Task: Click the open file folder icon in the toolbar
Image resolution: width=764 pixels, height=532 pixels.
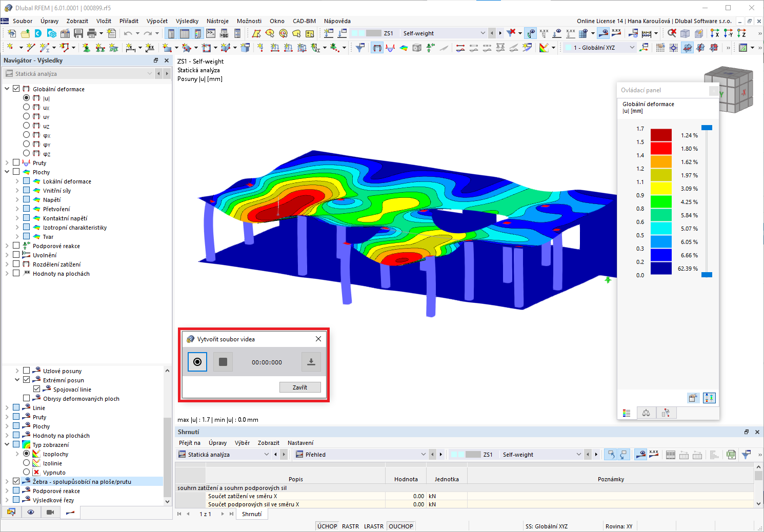Action: coord(25,33)
